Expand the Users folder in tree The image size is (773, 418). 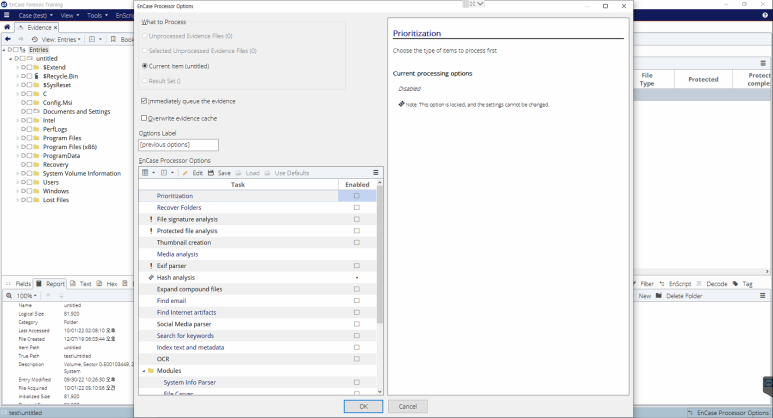click(18, 182)
